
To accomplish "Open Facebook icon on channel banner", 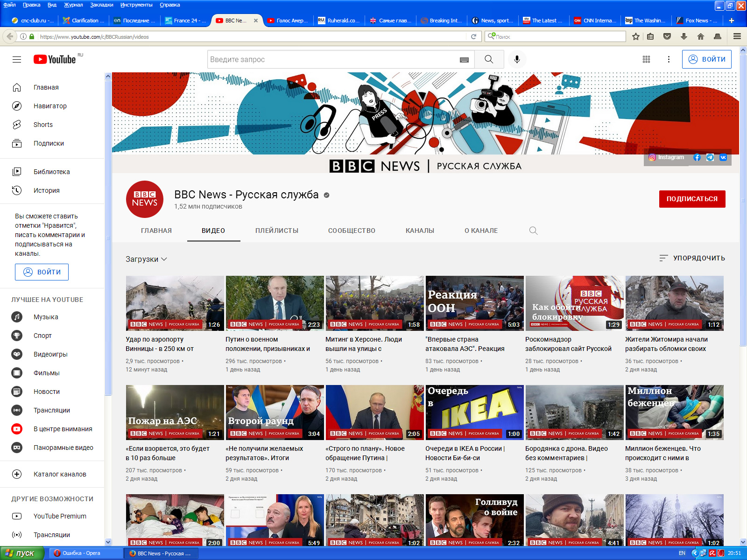I will click(x=697, y=157).
